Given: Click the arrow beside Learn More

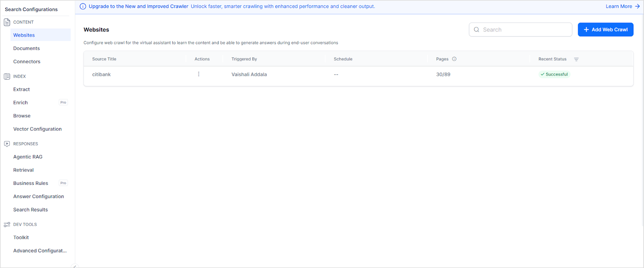Looking at the screenshot, I should [x=637, y=6].
